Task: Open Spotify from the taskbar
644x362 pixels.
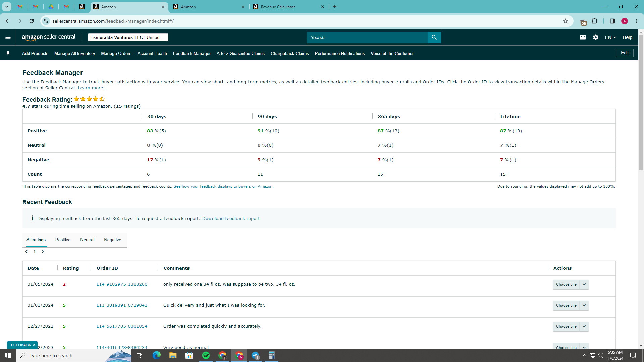Action: [x=206, y=355]
